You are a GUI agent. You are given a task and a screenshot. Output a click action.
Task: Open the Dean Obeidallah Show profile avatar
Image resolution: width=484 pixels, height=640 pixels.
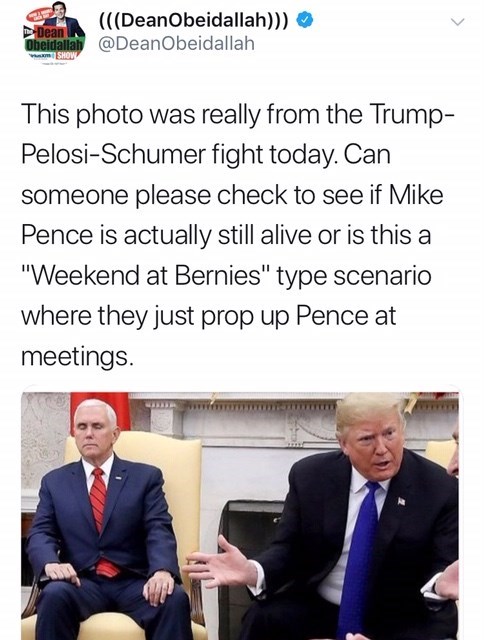55,33
